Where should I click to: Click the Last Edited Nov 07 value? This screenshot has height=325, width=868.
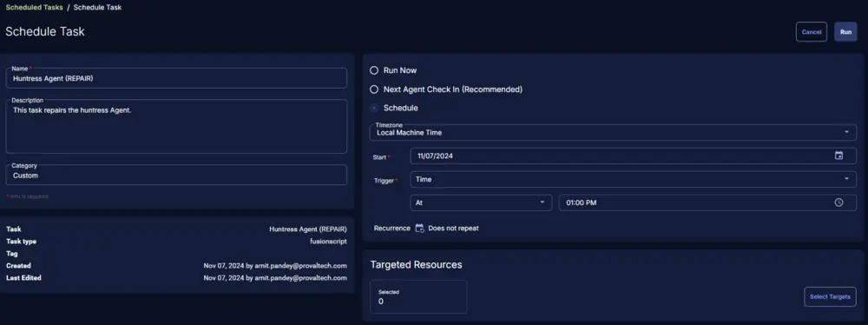point(275,278)
